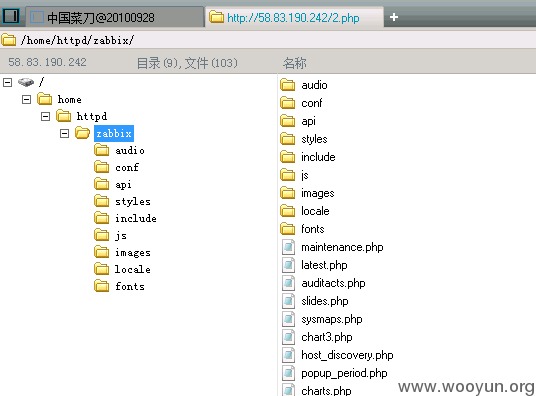Select the audio folder name in the file list
This screenshot has height=396, width=536.
tap(314, 85)
